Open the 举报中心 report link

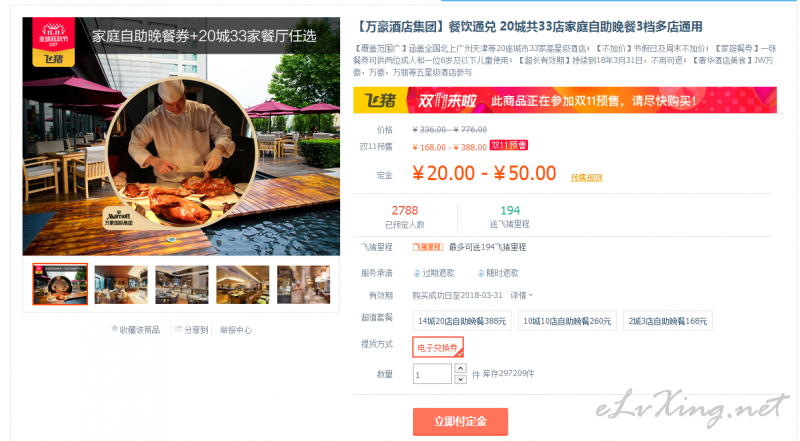pos(236,330)
